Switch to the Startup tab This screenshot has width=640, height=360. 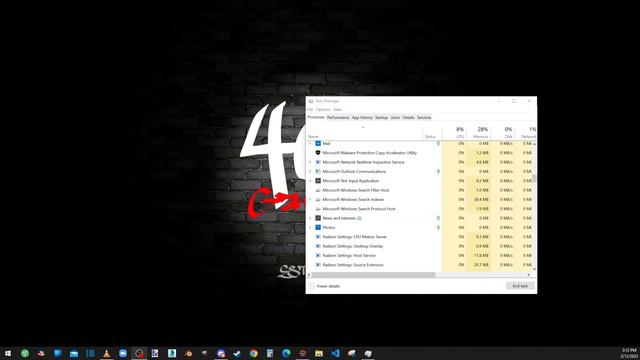click(x=381, y=118)
